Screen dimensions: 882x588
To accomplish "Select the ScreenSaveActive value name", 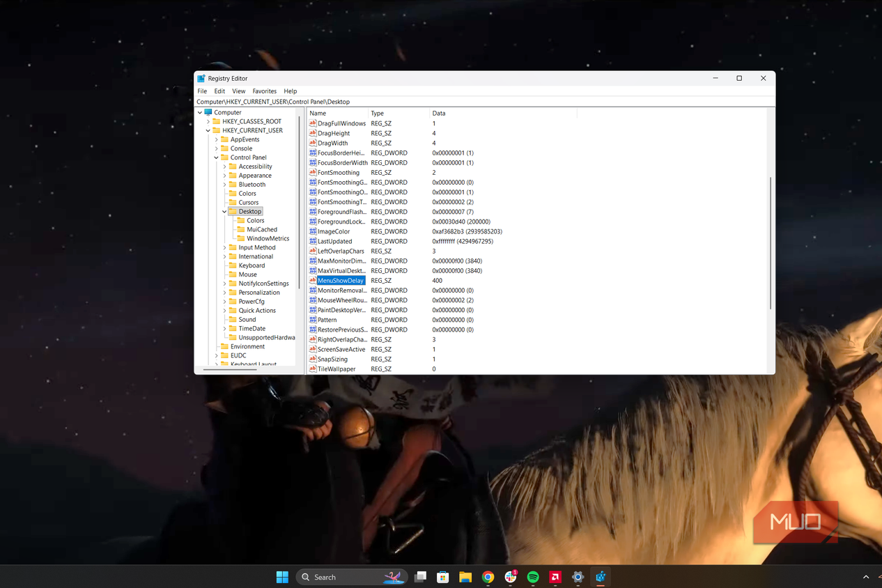I will click(x=341, y=349).
